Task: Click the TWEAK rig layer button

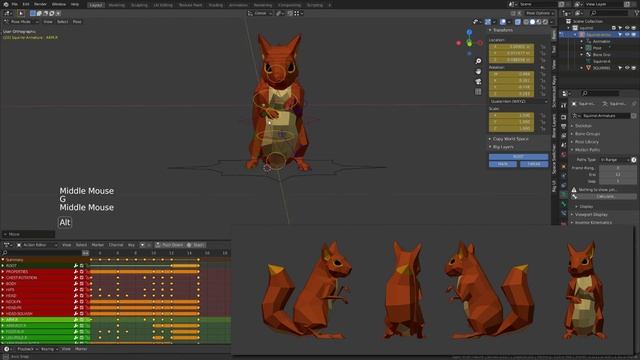Action: [x=534, y=164]
